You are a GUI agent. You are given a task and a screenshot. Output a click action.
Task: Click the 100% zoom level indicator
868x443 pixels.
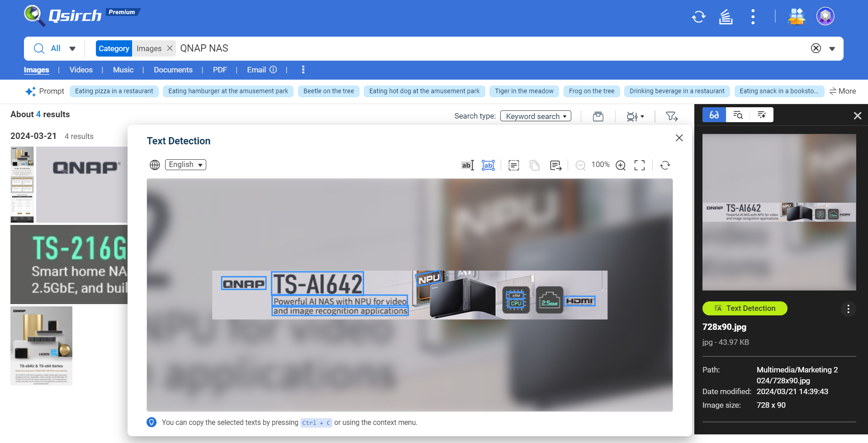600,165
